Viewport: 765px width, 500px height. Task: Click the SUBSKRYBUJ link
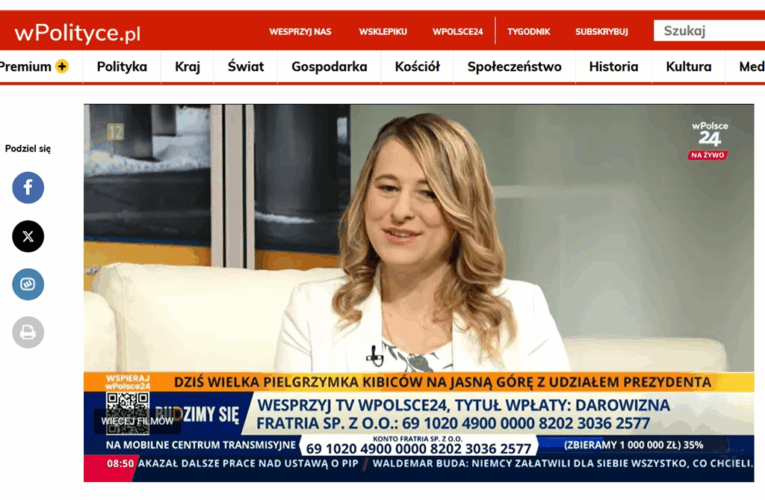pyautogui.click(x=602, y=32)
